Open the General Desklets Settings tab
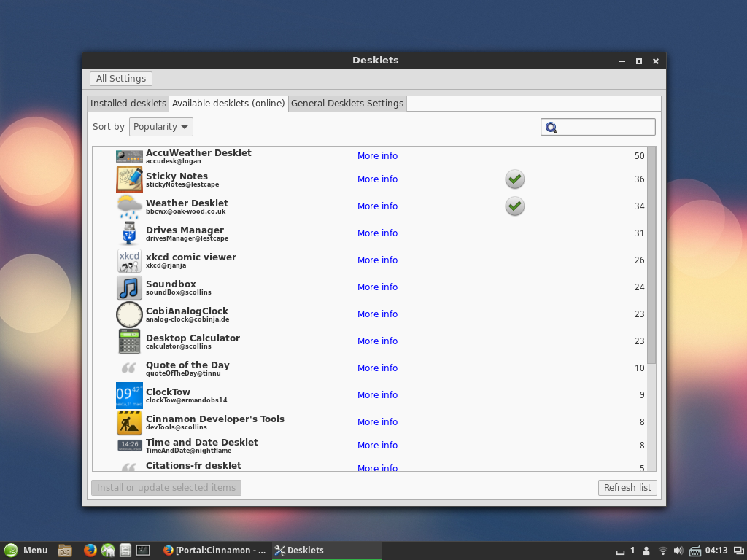The height and width of the screenshot is (560, 747). click(347, 104)
